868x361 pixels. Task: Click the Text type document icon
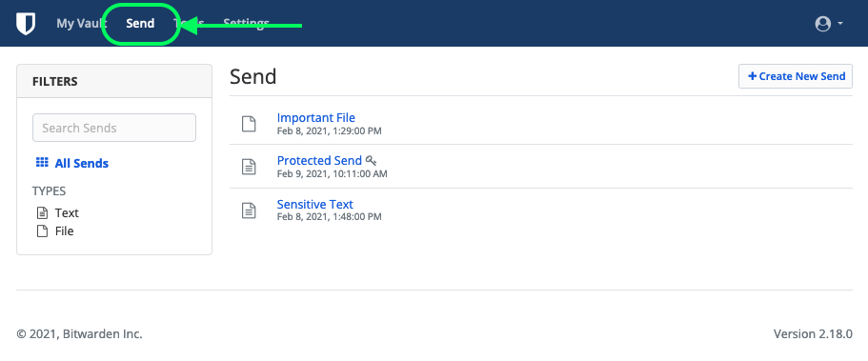42,212
